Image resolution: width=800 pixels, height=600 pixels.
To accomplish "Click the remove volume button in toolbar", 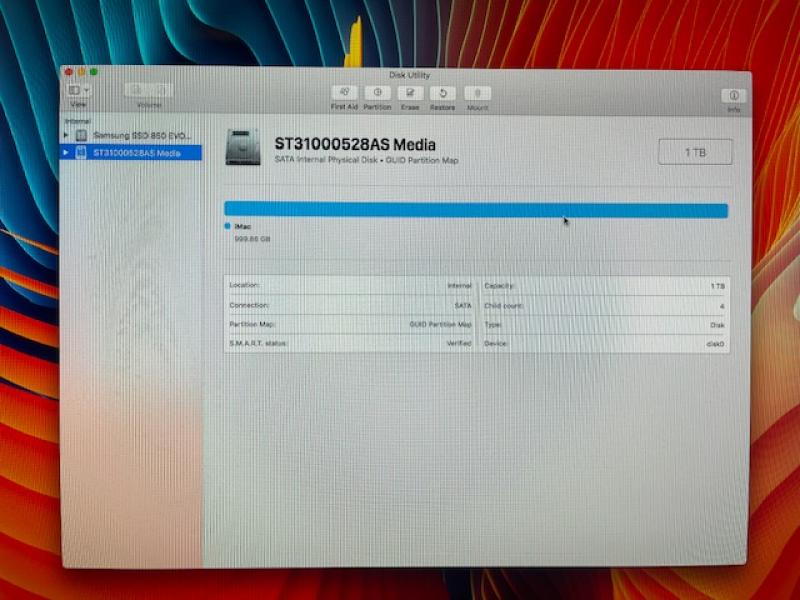I will pos(161,90).
